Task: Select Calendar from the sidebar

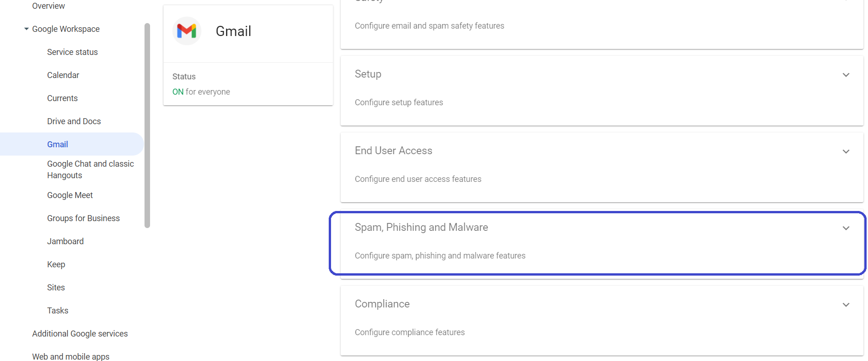Action: point(63,75)
